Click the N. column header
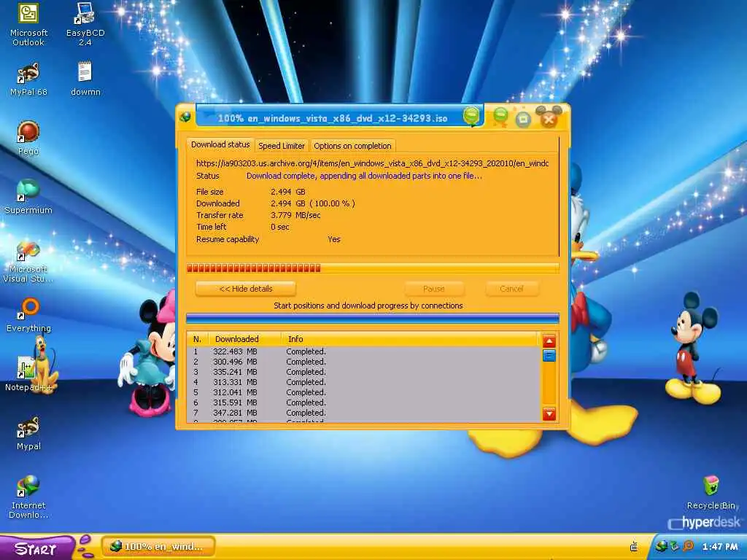 tap(197, 339)
